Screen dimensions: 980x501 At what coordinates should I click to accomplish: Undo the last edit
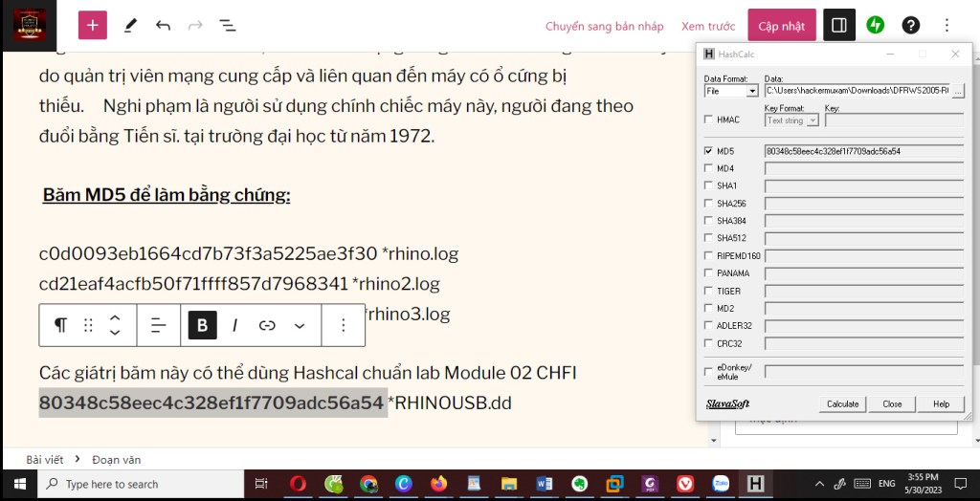(x=163, y=26)
